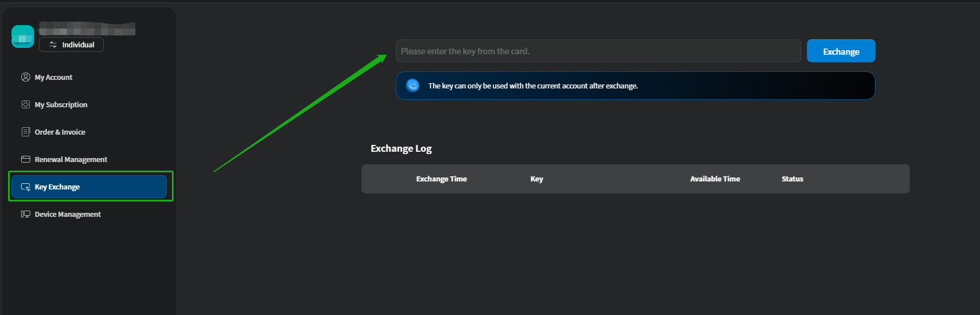Click the Device Management monitor icon
Screen dimensions: 980x315
[x=26, y=214]
